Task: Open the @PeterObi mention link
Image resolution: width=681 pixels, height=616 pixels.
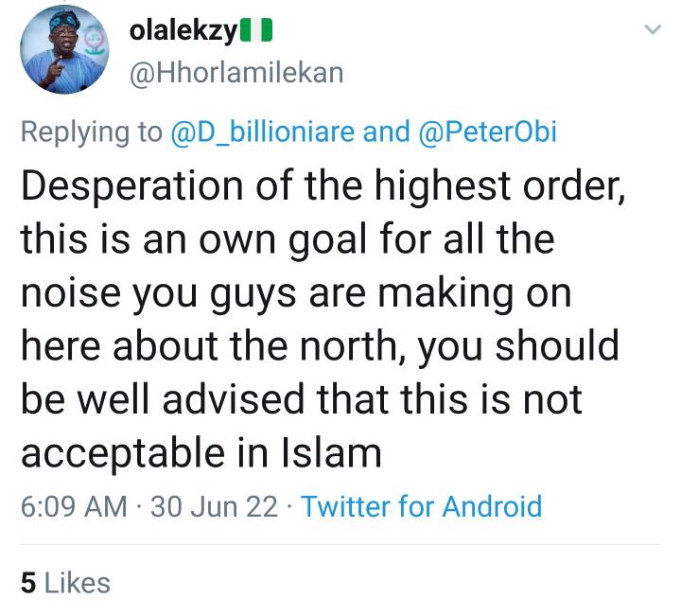Action: point(486,132)
